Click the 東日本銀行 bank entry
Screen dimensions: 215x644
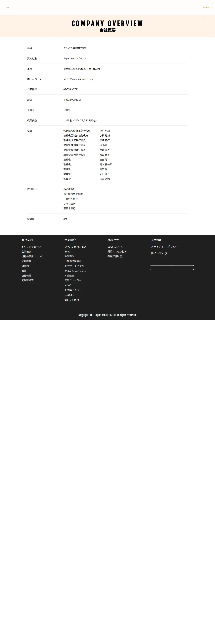pos(69,208)
